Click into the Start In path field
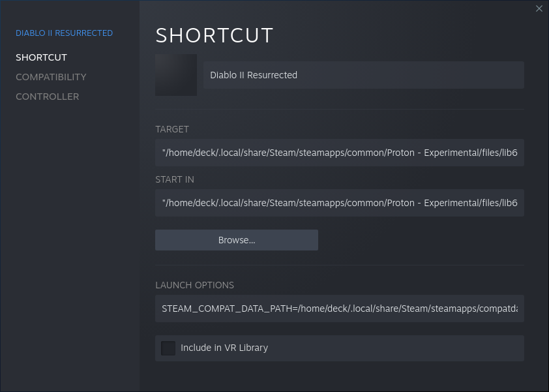This screenshot has width=549, height=392. pos(339,203)
